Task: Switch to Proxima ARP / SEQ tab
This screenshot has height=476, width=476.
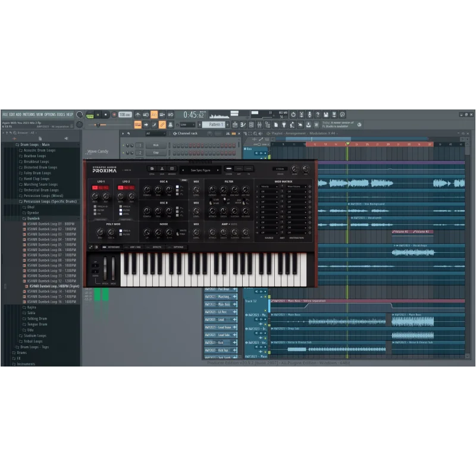Action: coord(133,247)
